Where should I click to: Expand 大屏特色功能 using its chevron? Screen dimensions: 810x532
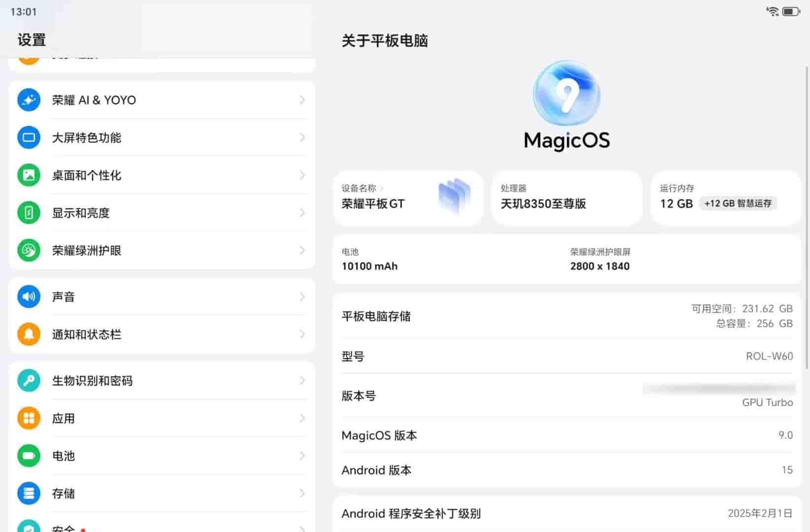click(302, 138)
